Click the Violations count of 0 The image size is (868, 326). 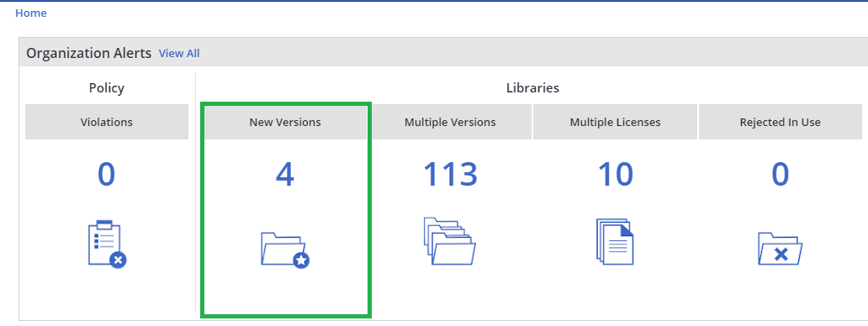click(106, 175)
